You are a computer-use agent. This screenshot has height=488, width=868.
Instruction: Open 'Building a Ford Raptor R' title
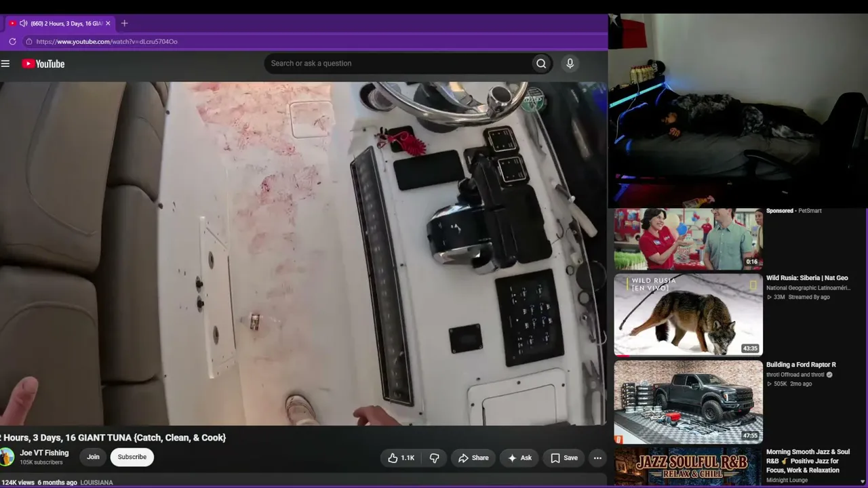click(x=801, y=365)
